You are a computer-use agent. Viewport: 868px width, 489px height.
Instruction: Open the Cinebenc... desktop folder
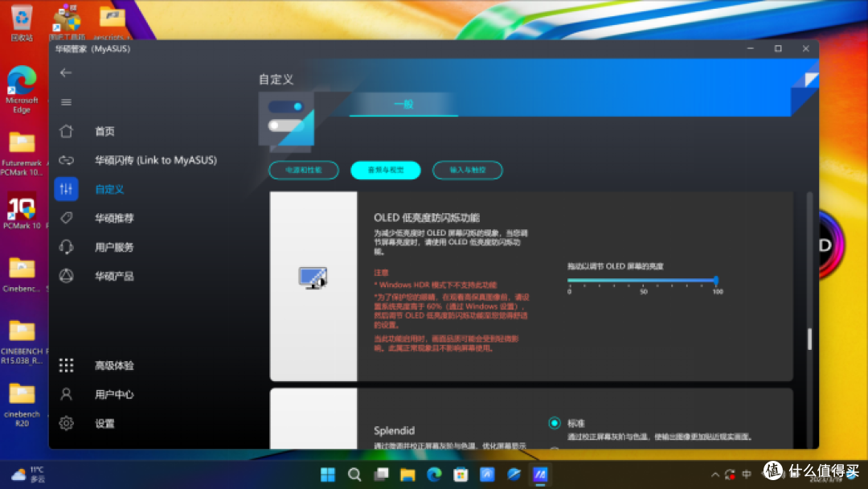[22, 275]
